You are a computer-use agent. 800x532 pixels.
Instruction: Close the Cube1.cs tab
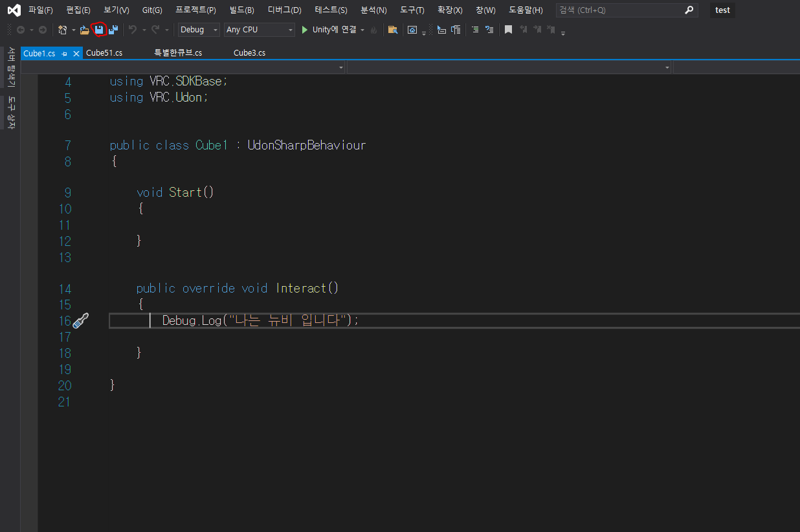(76, 54)
